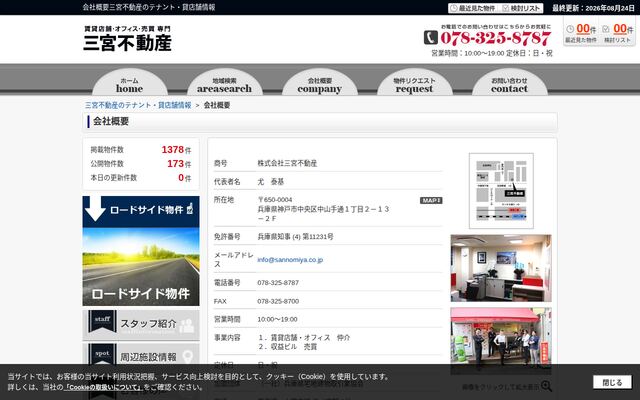Close the cookie notice with 閉じる
The image size is (640, 400).
[612, 382]
